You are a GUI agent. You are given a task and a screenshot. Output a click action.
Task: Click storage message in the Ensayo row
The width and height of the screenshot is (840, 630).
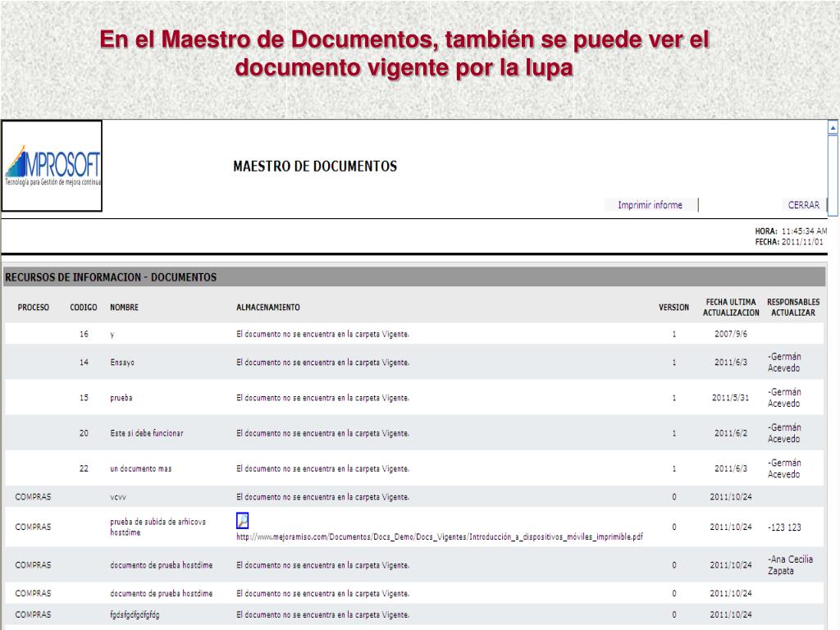tap(322, 363)
